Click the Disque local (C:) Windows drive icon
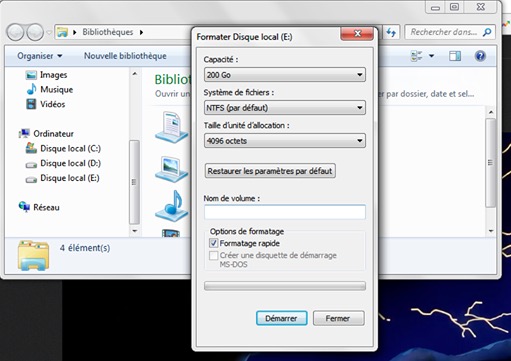 pyautogui.click(x=31, y=148)
